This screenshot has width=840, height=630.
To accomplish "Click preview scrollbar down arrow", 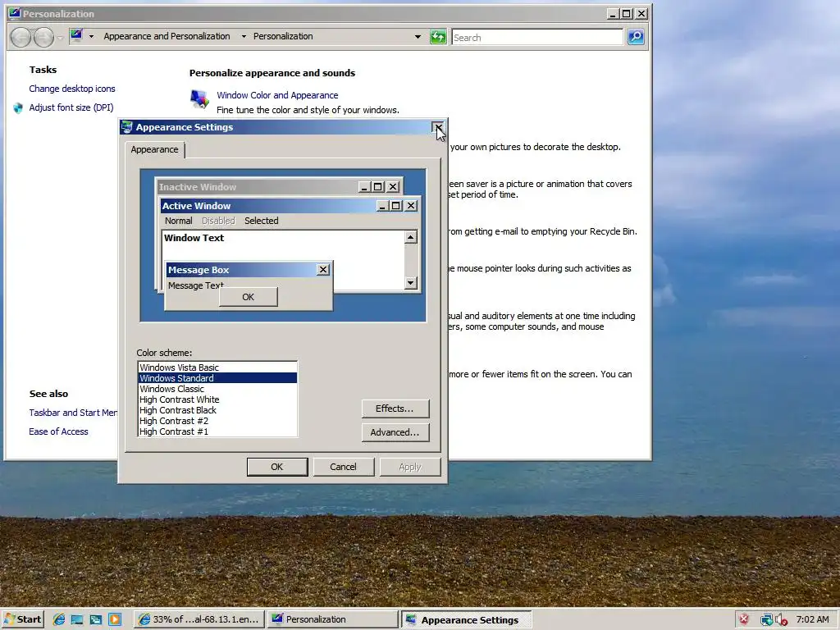I will click(x=411, y=282).
